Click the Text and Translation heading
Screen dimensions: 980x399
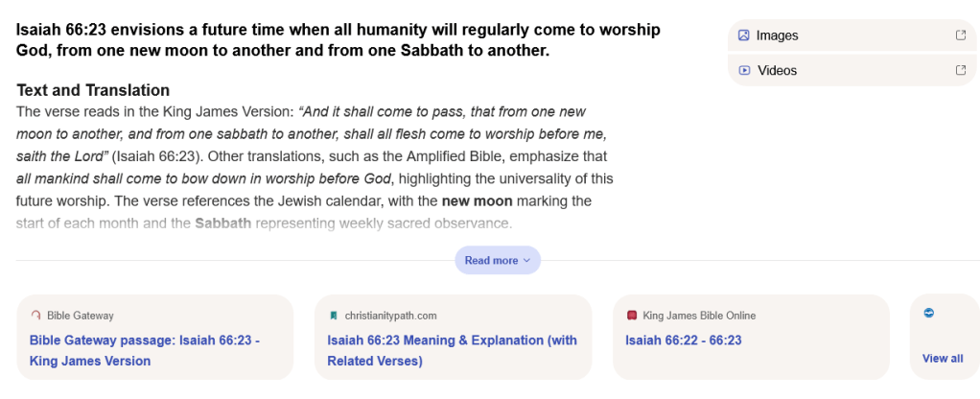(93, 90)
